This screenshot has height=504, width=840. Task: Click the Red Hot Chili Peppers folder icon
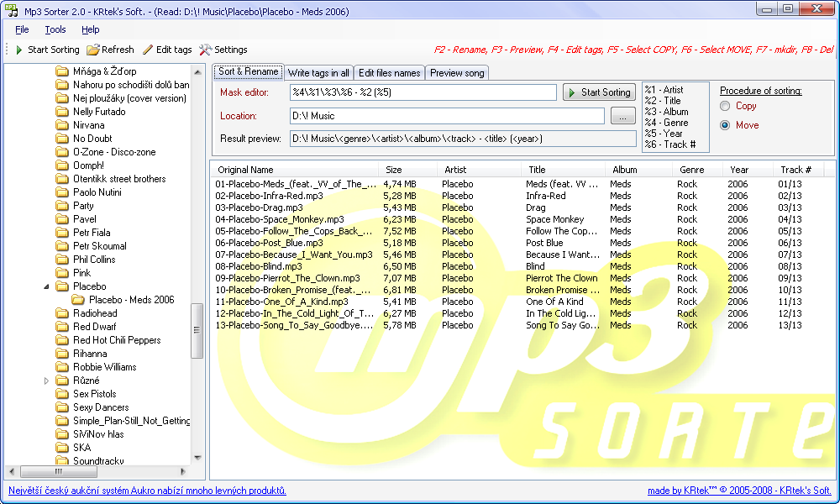click(62, 340)
